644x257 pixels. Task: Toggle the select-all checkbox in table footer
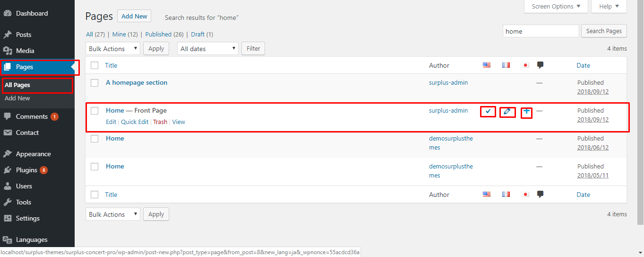[94, 195]
